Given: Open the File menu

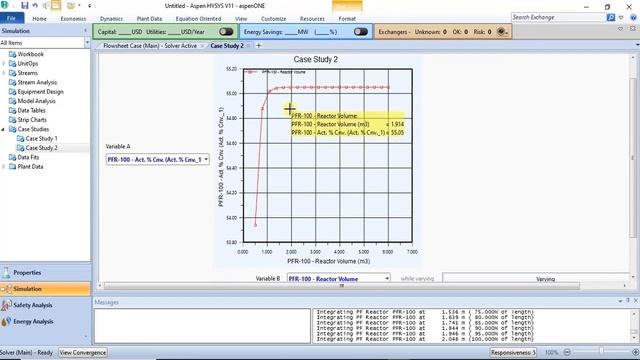Looking at the screenshot, I should tap(11, 18).
